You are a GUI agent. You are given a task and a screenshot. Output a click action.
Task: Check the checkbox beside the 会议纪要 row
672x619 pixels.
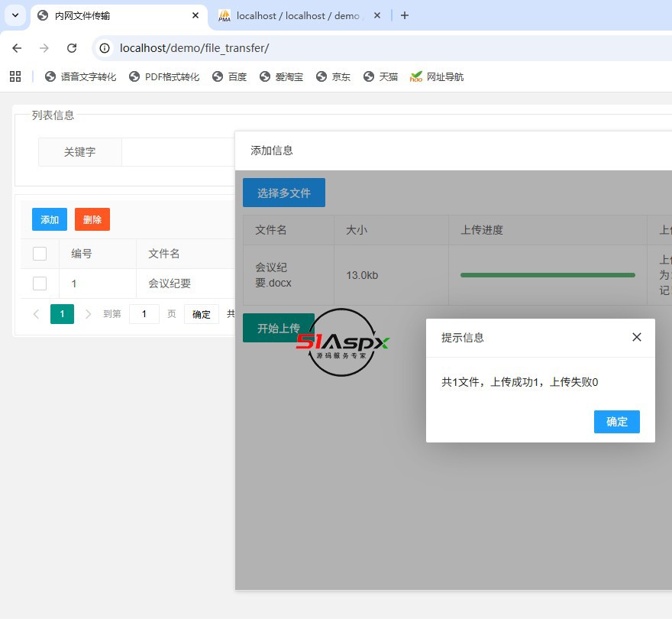(x=40, y=284)
